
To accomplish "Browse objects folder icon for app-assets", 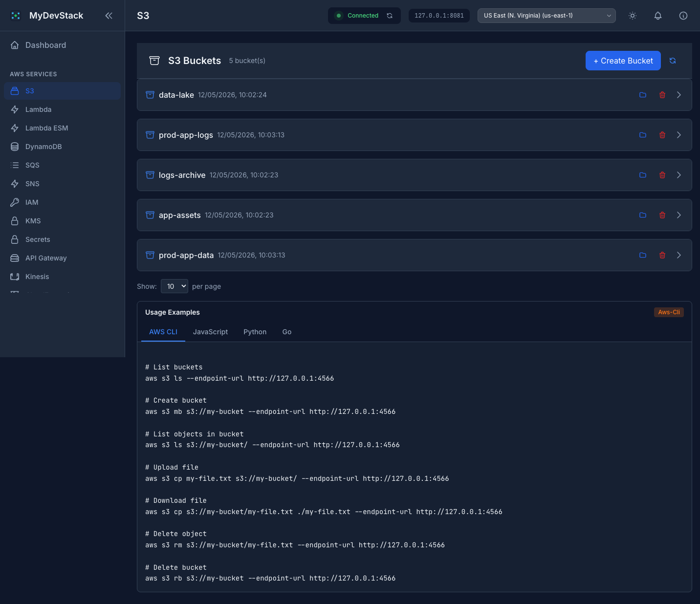I will tap(643, 215).
